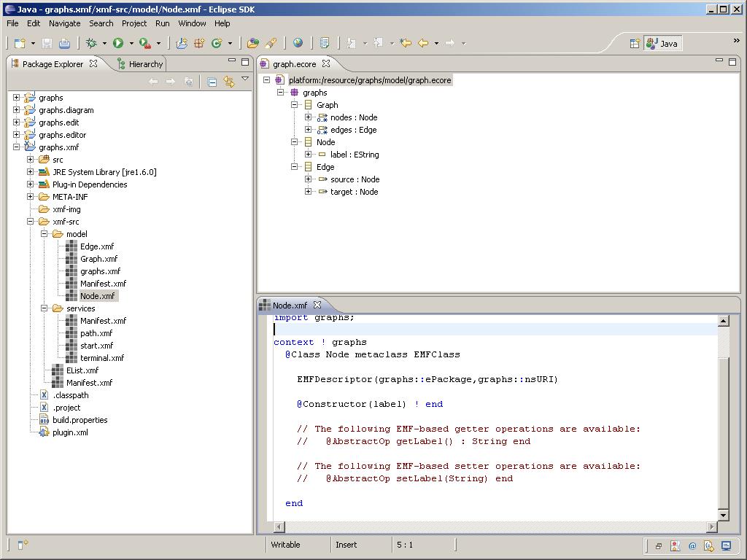The image size is (747, 560).
Task: Maximize the Package Explorer view
Action: click(x=245, y=62)
